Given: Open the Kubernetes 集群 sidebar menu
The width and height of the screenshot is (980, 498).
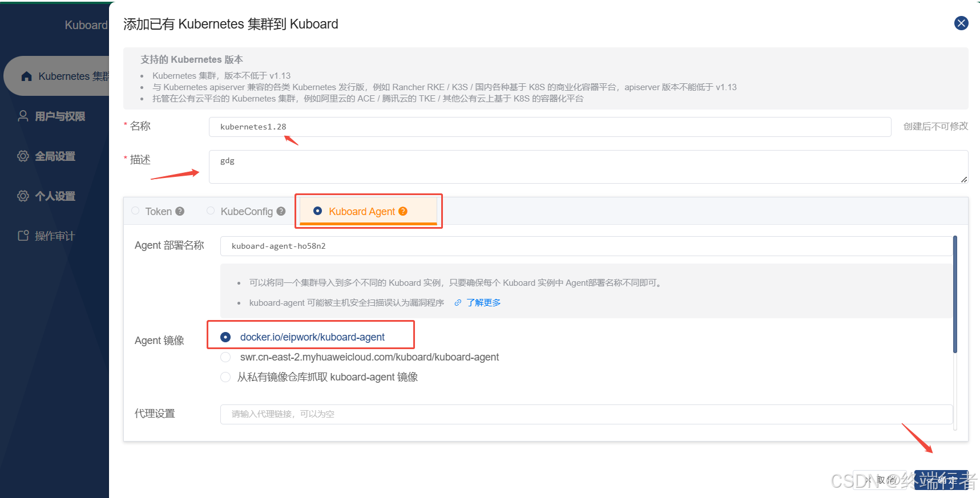Looking at the screenshot, I should pyautogui.click(x=57, y=76).
